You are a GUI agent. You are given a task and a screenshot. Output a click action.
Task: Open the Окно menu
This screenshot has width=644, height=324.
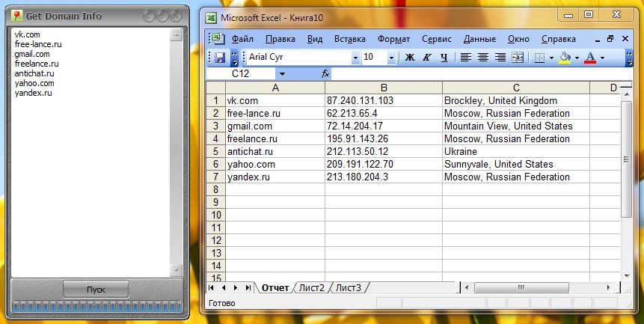pos(518,39)
